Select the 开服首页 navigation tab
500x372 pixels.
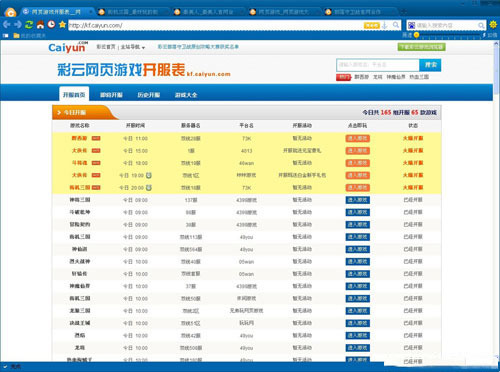(74, 95)
